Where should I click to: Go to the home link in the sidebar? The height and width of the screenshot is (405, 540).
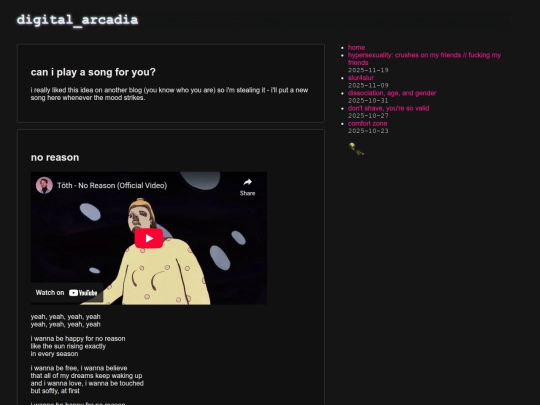click(356, 48)
